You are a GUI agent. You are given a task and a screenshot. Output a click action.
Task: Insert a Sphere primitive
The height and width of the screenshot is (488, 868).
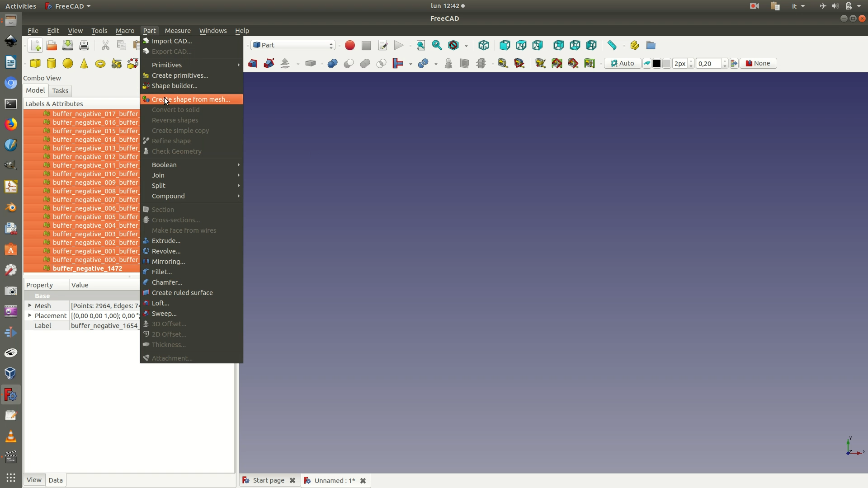[x=68, y=64]
